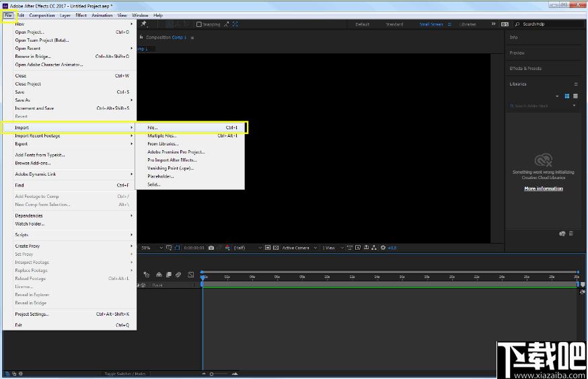The width and height of the screenshot is (588, 379).
Task: Open the 1 View layout dropdown
Action: tap(333, 248)
